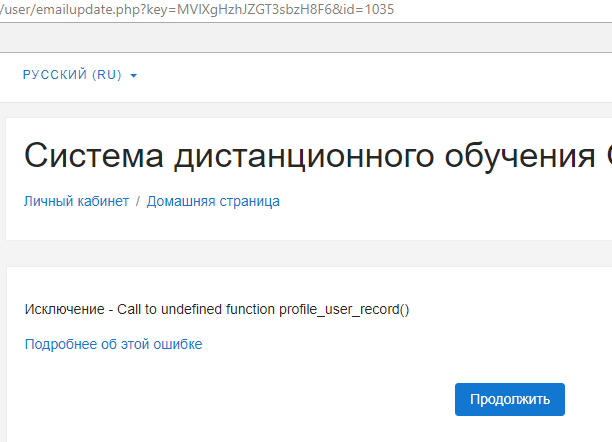Select the exception text about profile_user_record()
The image size is (612, 442).
(217, 309)
